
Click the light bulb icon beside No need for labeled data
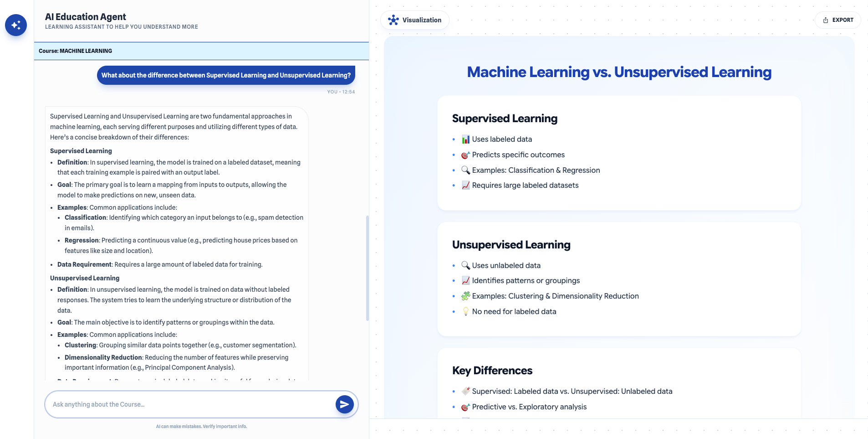pyautogui.click(x=465, y=312)
